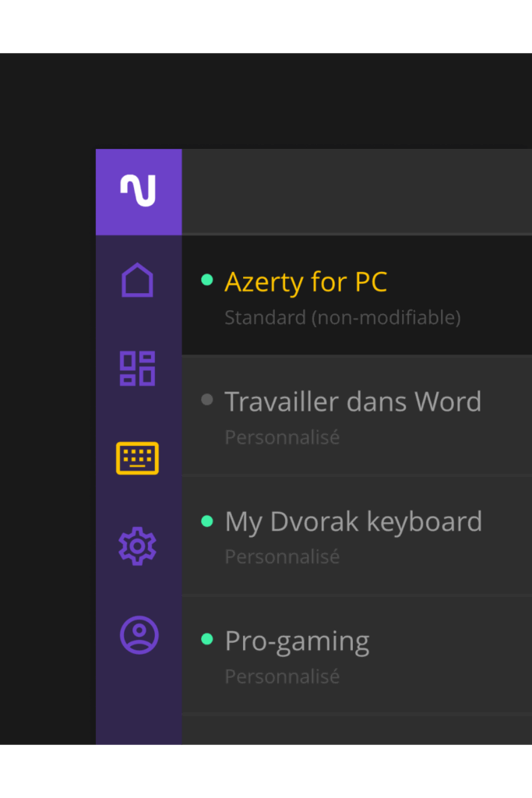The width and height of the screenshot is (532, 798).
Task: Select the Travailler dans Word profile
Action: coord(353,402)
